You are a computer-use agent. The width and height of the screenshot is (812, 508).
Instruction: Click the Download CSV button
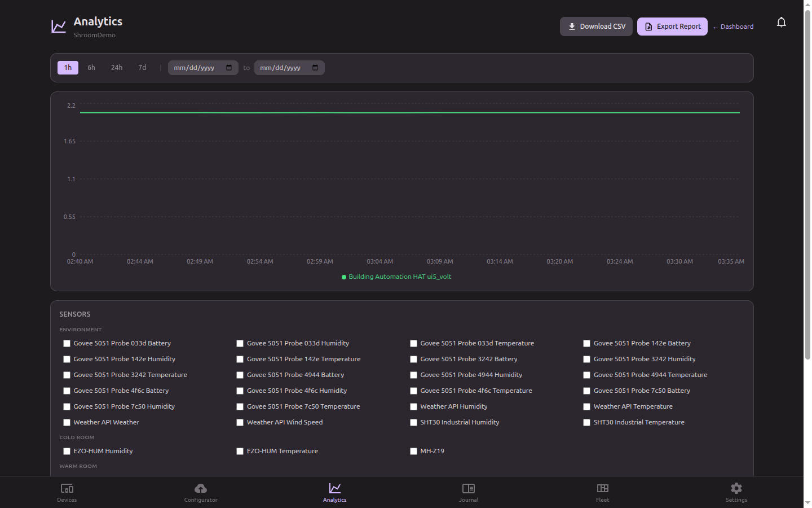click(x=596, y=26)
